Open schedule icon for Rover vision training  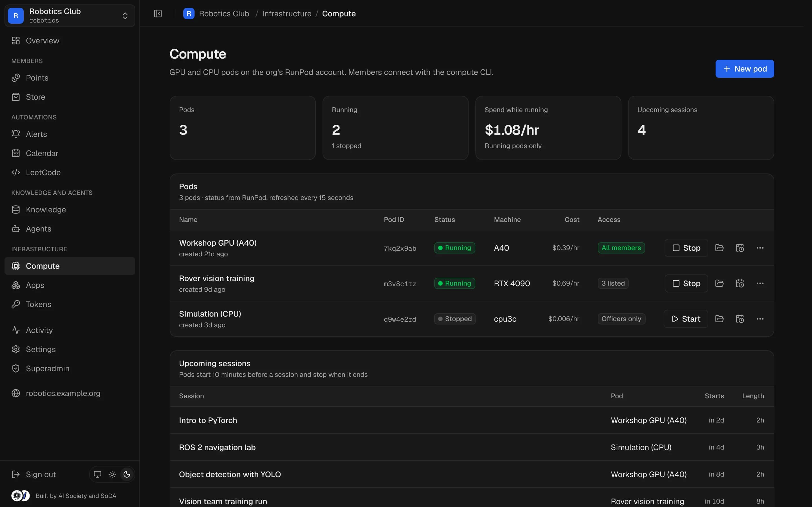click(740, 283)
